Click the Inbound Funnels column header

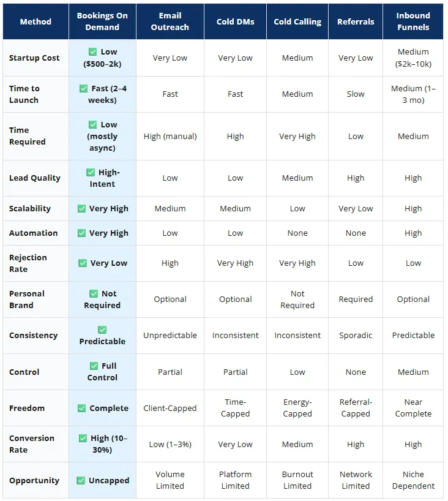(x=413, y=21)
